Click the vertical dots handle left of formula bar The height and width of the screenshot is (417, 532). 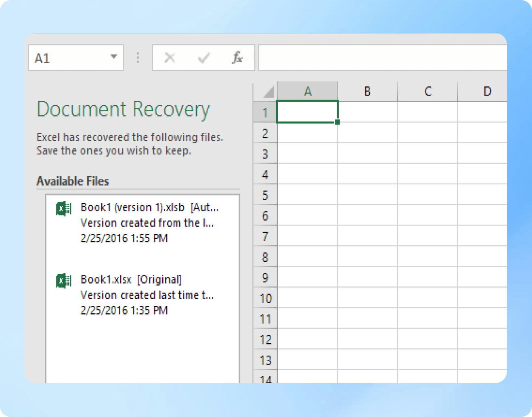point(138,58)
